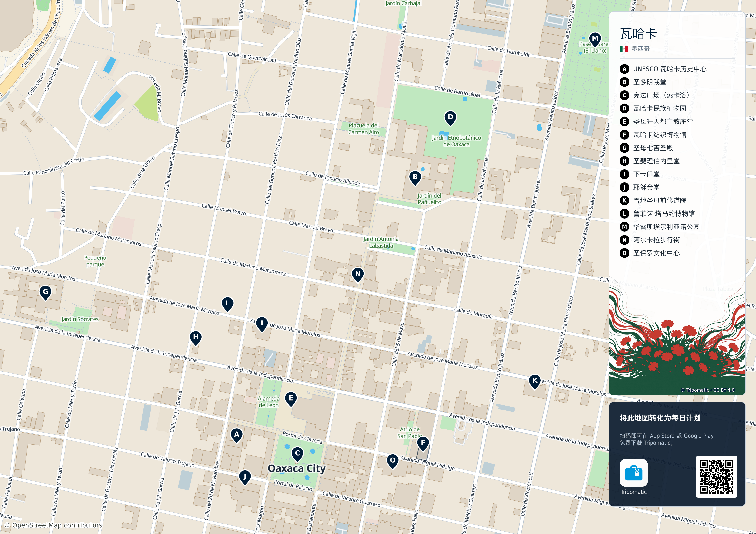This screenshot has height=534, width=756.
Task: Click legend entry L 鲁菲诺·塔马约博物馆
Action: point(657,213)
